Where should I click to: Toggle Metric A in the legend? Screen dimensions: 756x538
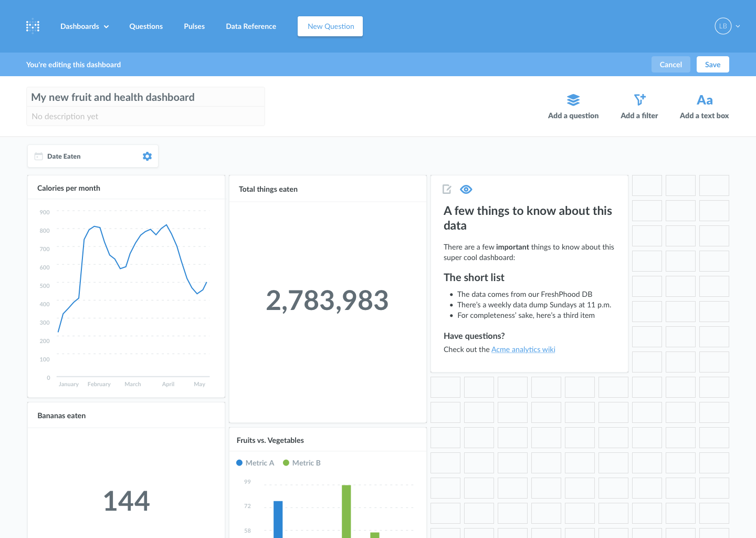coord(256,463)
